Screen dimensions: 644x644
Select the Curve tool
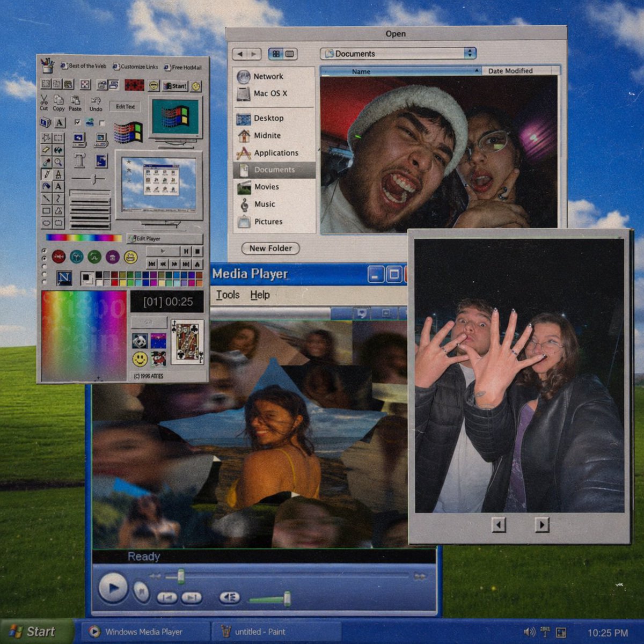point(58,198)
